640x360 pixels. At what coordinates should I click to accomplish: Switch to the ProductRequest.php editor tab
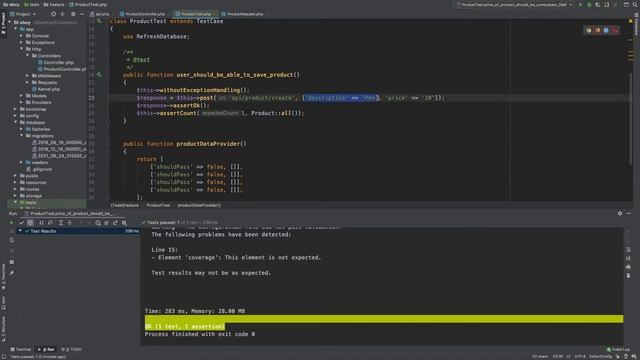243,14
